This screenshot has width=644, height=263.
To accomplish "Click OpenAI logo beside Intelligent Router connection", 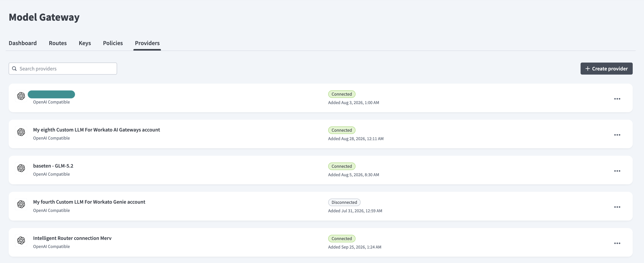I will (x=21, y=240).
